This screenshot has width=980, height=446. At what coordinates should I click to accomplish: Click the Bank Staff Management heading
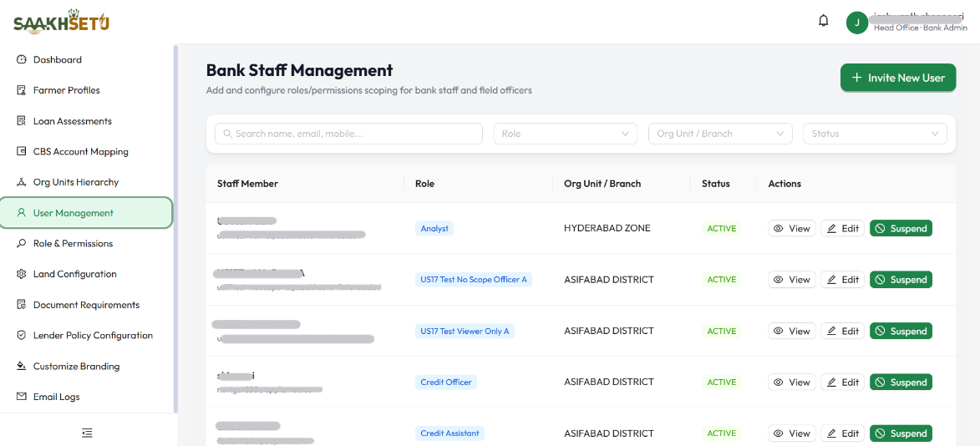299,70
